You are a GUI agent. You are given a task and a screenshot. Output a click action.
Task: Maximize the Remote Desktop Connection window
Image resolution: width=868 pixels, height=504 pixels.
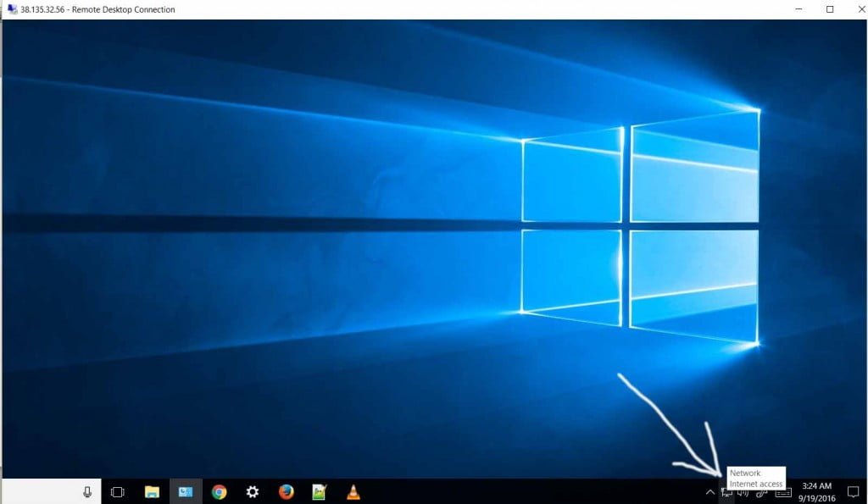click(x=830, y=9)
